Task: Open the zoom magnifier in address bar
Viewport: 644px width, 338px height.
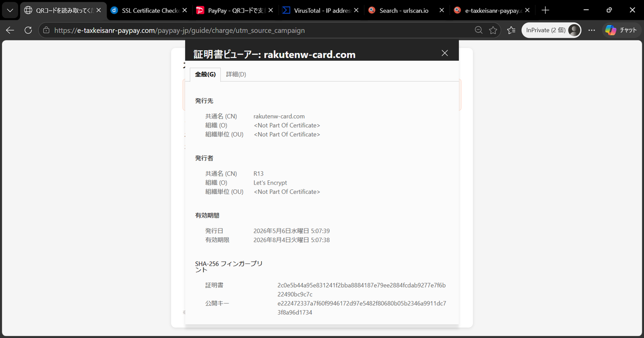Action: coord(478,31)
